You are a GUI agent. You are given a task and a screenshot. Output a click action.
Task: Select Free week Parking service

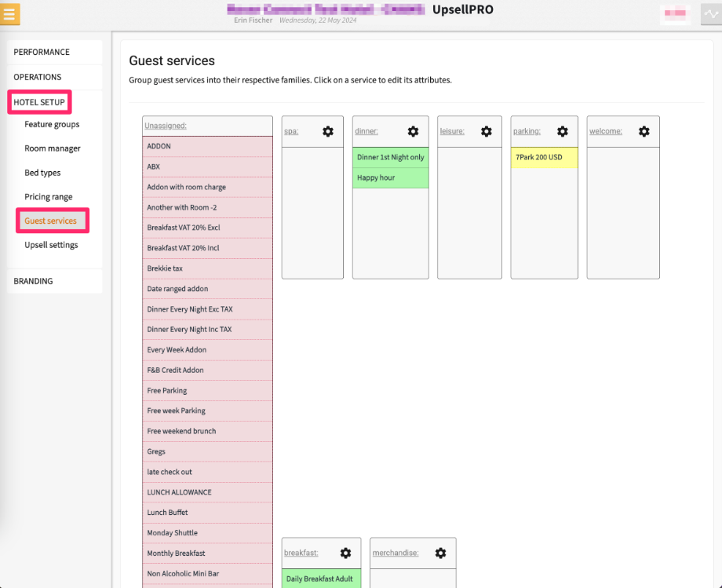tap(208, 411)
